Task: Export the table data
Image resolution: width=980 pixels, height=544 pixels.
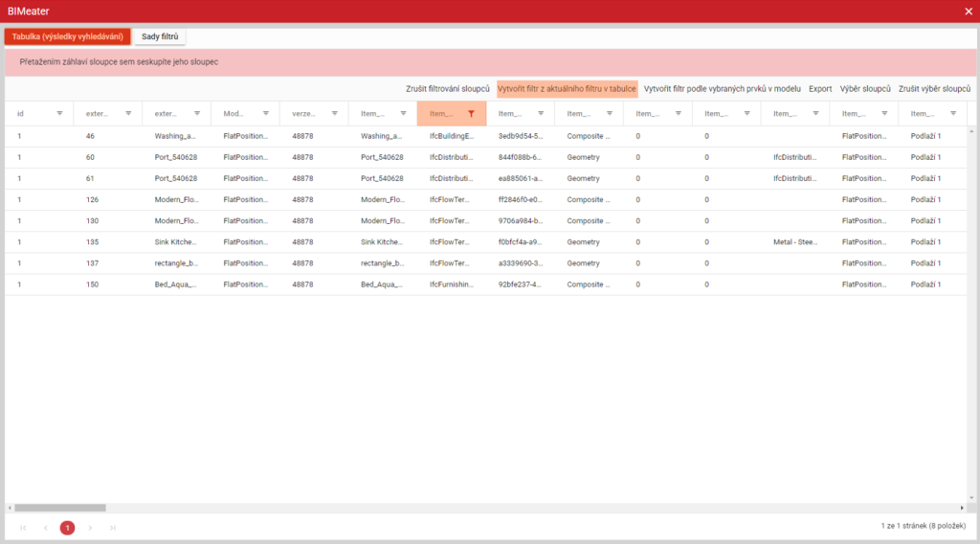Action: pyautogui.click(x=820, y=88)
